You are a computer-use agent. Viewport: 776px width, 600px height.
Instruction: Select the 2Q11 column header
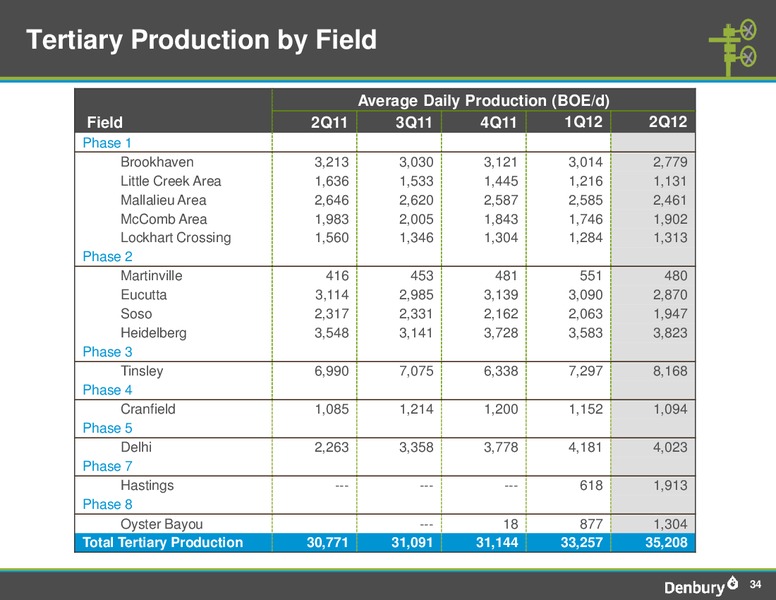[x=329, y=122]
